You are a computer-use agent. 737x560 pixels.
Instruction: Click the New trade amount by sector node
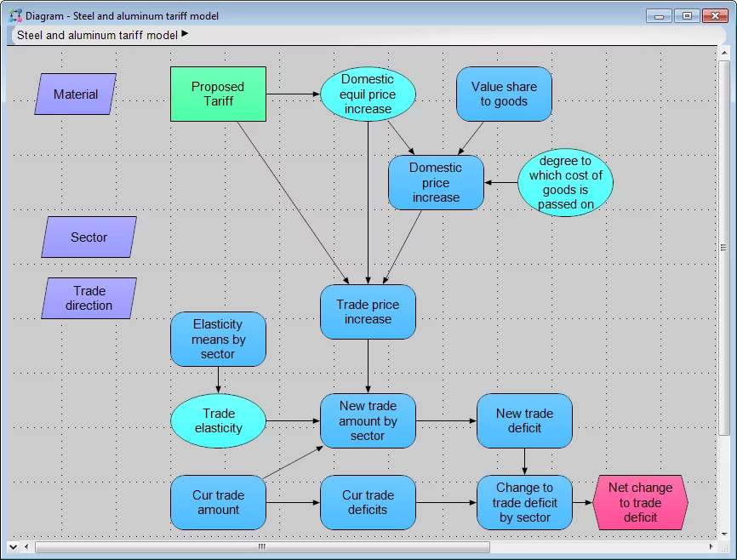click(368, 421)
